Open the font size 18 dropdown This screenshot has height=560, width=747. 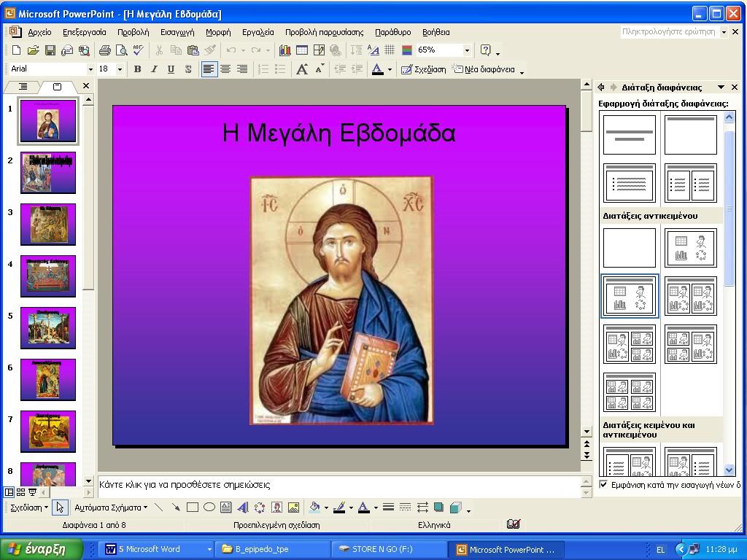pyautogui.click(x=120, y=69)
